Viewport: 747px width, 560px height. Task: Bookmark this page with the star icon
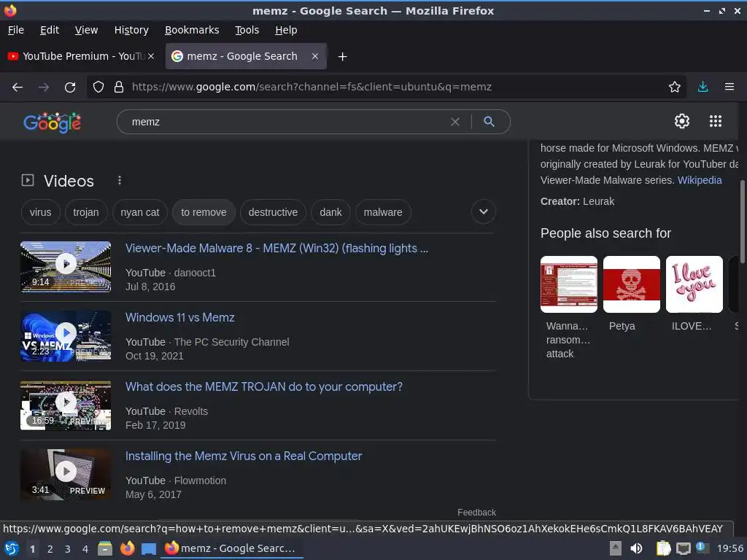point(674,87)
